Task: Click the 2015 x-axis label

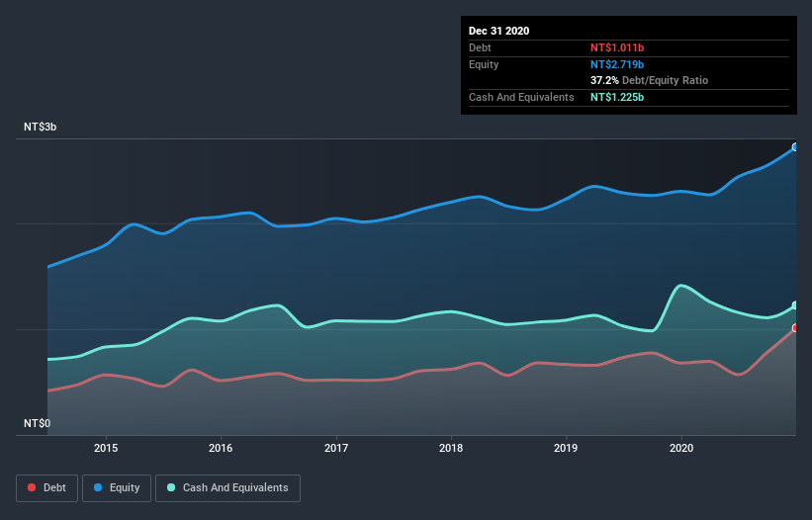Action: pos(106,448)
